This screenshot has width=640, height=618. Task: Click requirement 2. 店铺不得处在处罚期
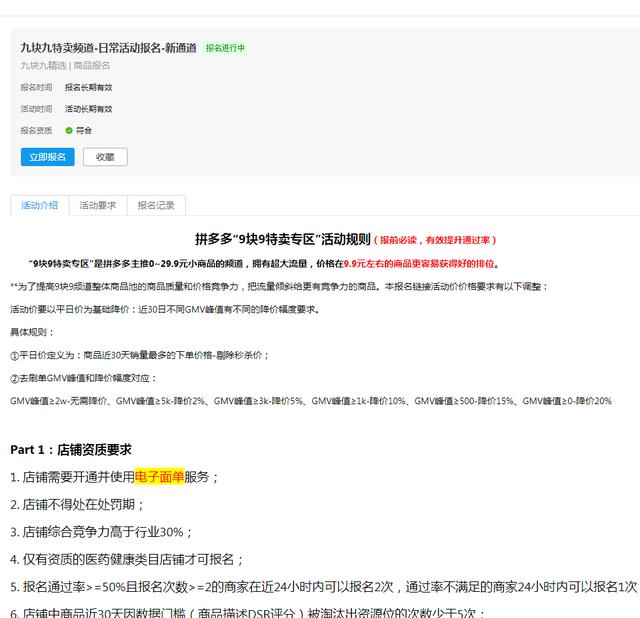point(77,505)
